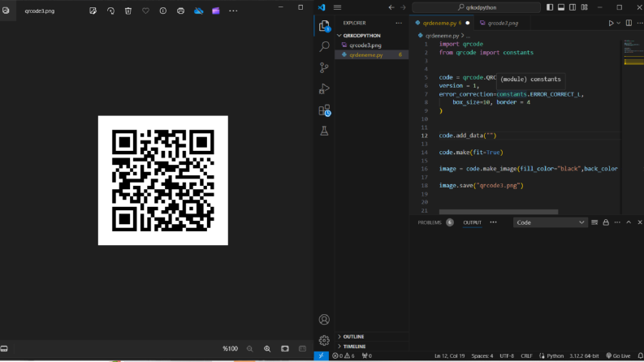Open the VS Code hamburger menu
The width and height of the screenshot is (644, 362).
point(337,7)
